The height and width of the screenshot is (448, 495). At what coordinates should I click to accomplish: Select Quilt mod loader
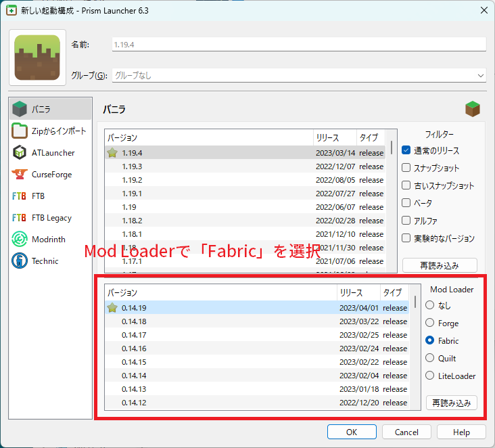coord(429,357)
